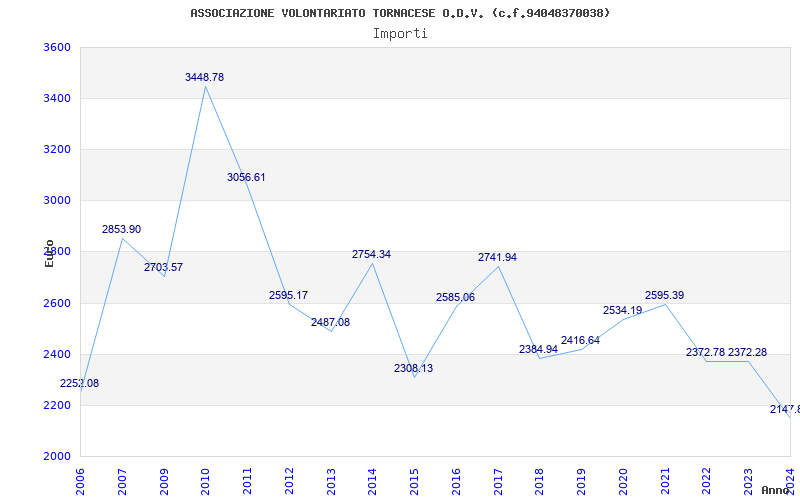The width and height of the screenshot is (800, 500).
Task: Click the 2252.08 data label
Action: [x=80, y=384]
